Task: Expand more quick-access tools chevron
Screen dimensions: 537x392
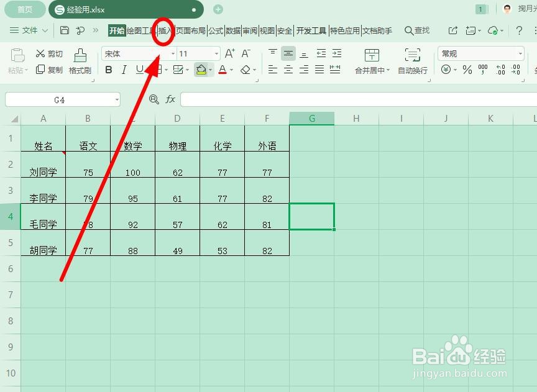Action: (x=96, y=30)
